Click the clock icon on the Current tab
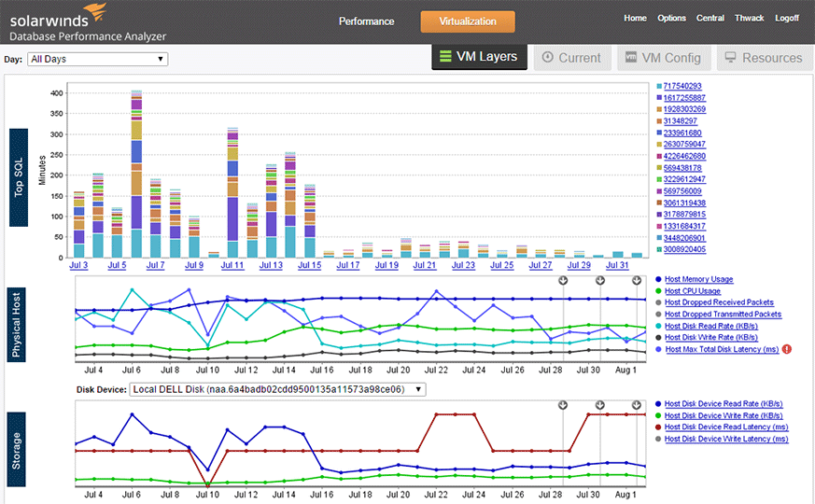 point(547,57)
